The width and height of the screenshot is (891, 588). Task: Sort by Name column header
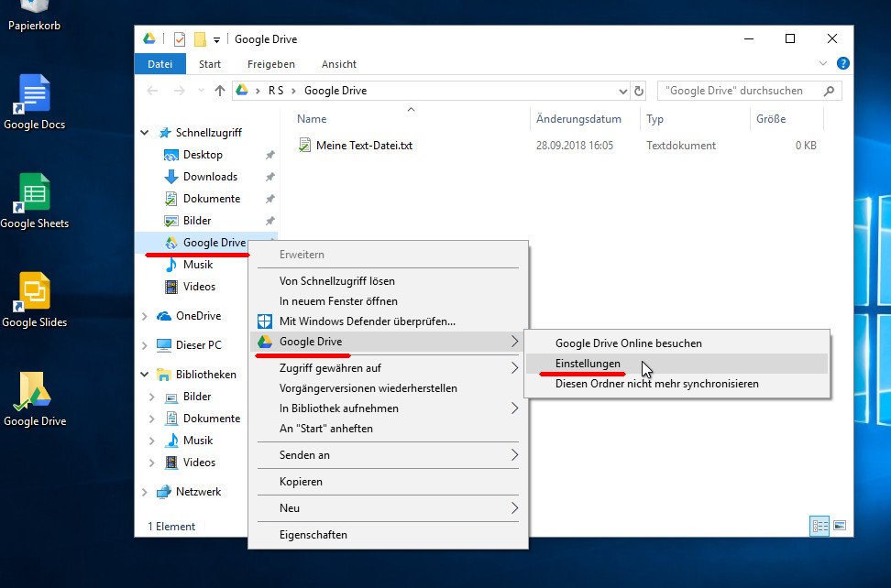[x=312, y=119]
